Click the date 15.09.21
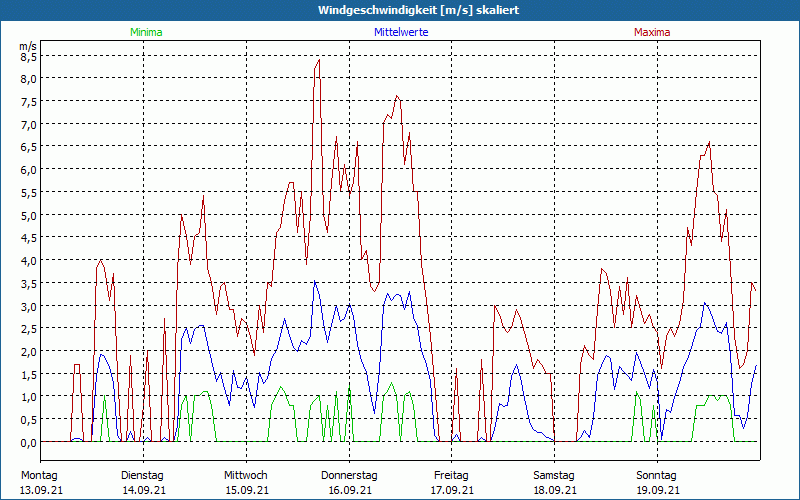This screenshot has width=800, height=500. [247, 490]
